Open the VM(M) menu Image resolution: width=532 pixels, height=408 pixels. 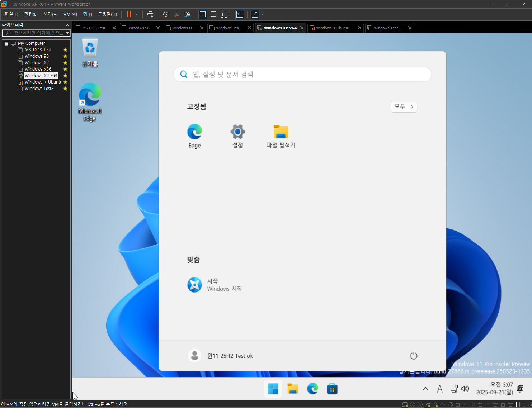70,14
